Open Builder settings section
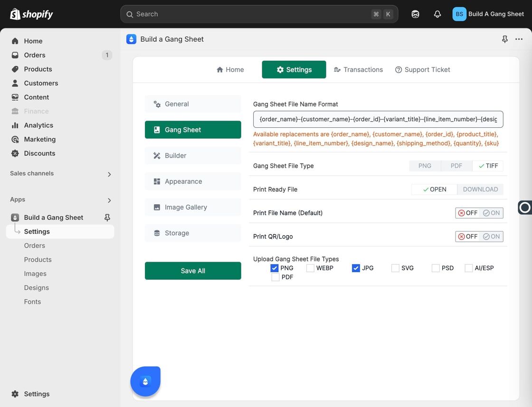This screenshot has width=532, height=407. click(x=193, y=155)
